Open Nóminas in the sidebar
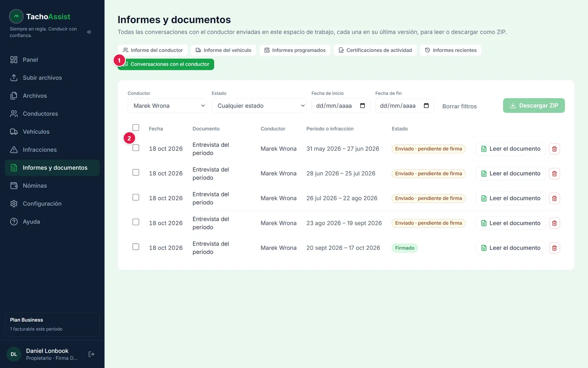The image size is (588, 368). (x=52, y=186)
